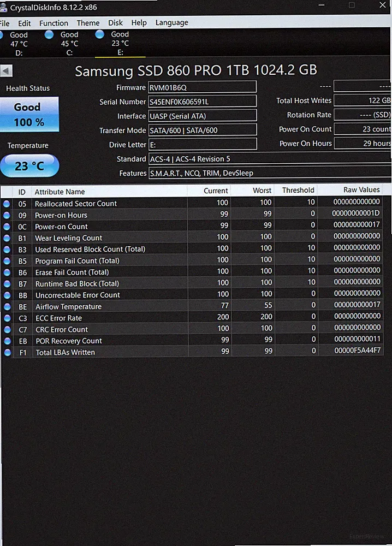Go to previous disk with left arrow
The image size is (392, 546).
click(x=6, y=71)
